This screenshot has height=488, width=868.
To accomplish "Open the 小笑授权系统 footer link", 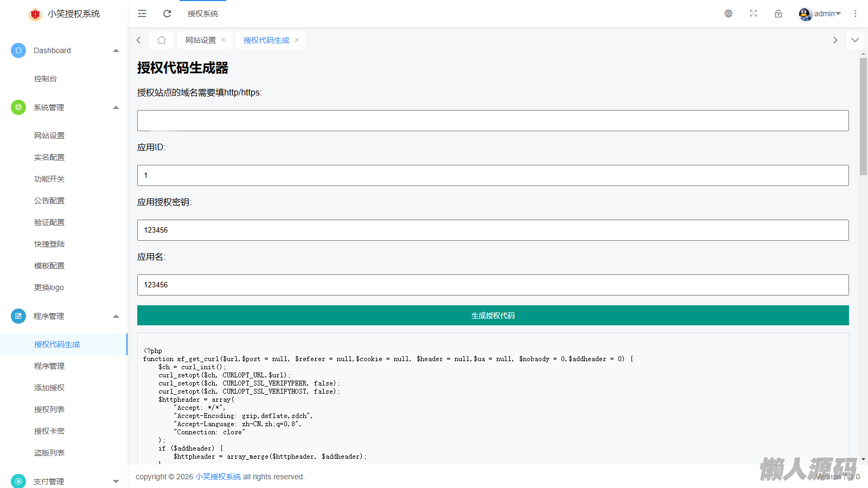I will coord(218,477).
